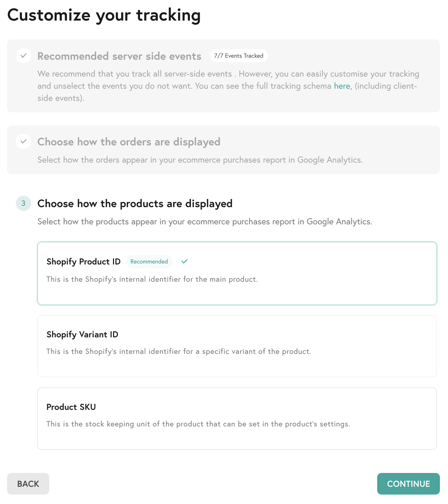Click the BACK button
448x504 pixels.
click(x=28, y=484)
